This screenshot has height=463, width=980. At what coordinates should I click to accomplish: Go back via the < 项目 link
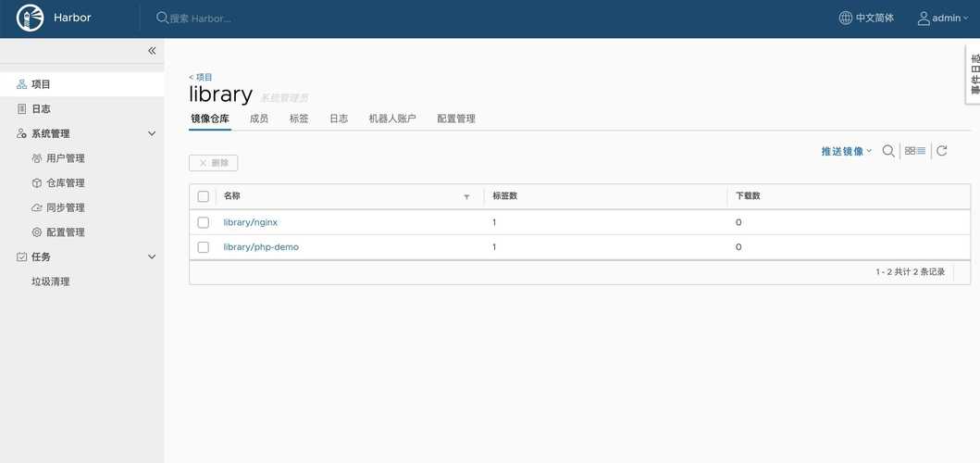coord(201,77)
